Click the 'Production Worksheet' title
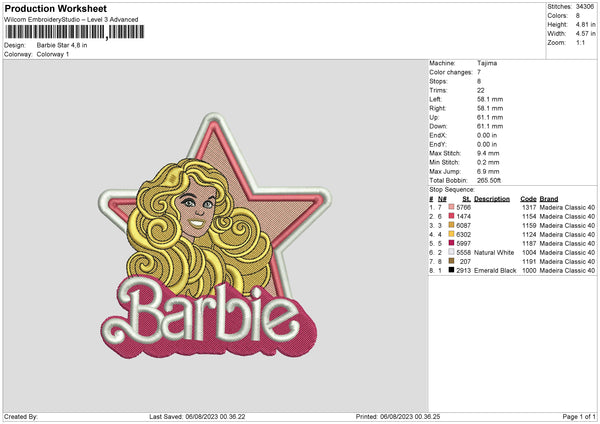600x424 pixels. tap(56, 8)
